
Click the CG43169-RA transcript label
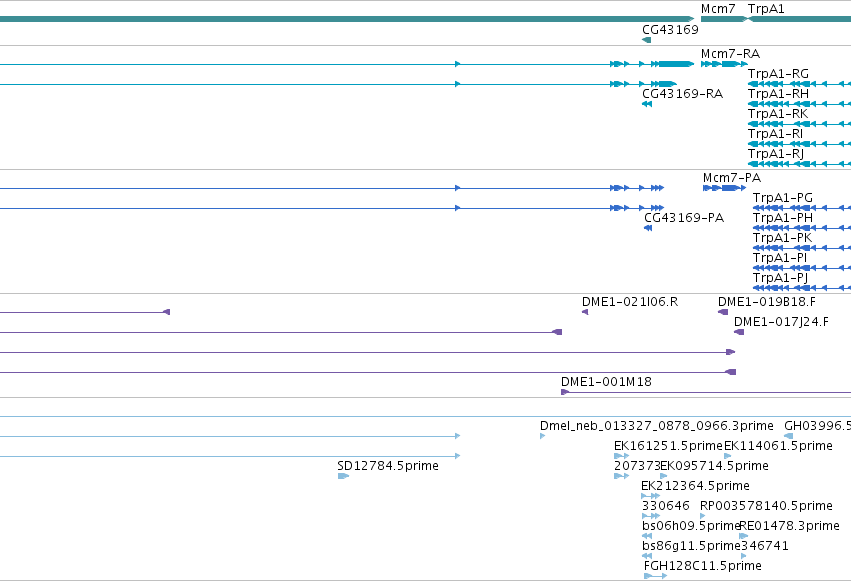tap(682, 94)
